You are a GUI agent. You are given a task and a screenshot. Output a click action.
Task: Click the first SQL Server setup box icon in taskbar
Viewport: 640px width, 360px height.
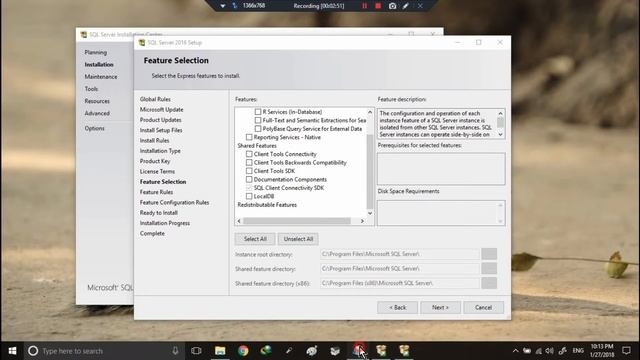(x=381, y=351)
